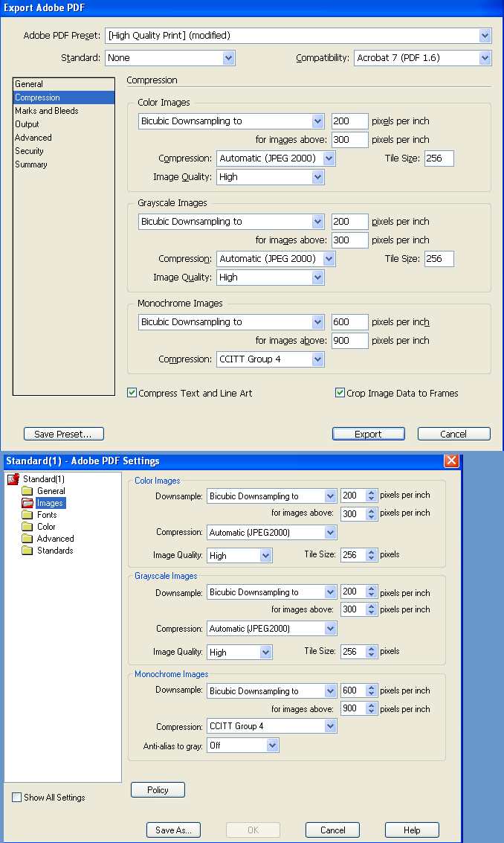Select General in Export PDF category list
Image resolution: width=504 pixels, height=843 pixels.
(29, 84)
